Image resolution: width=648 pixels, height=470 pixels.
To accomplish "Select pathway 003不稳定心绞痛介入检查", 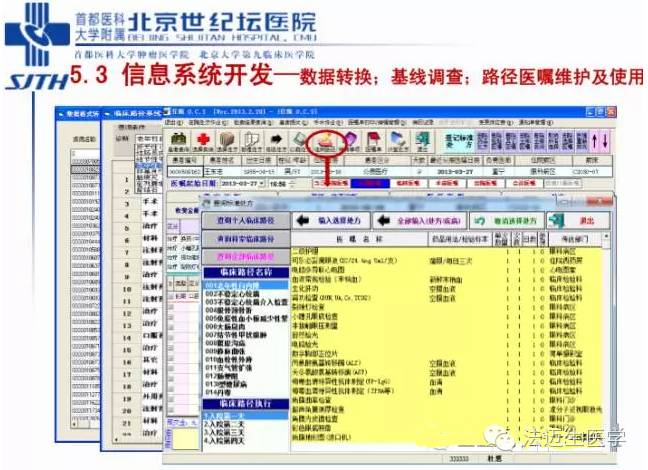I will (246, 302).
